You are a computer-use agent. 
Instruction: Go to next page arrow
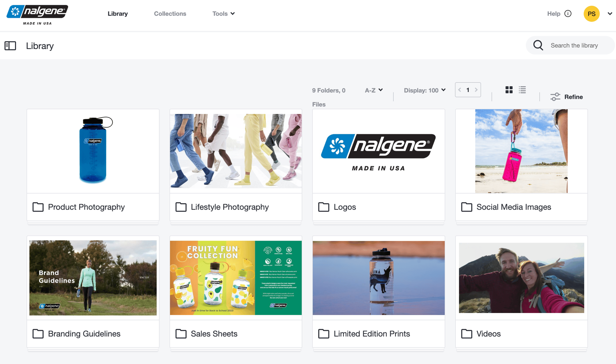point(476,90)
